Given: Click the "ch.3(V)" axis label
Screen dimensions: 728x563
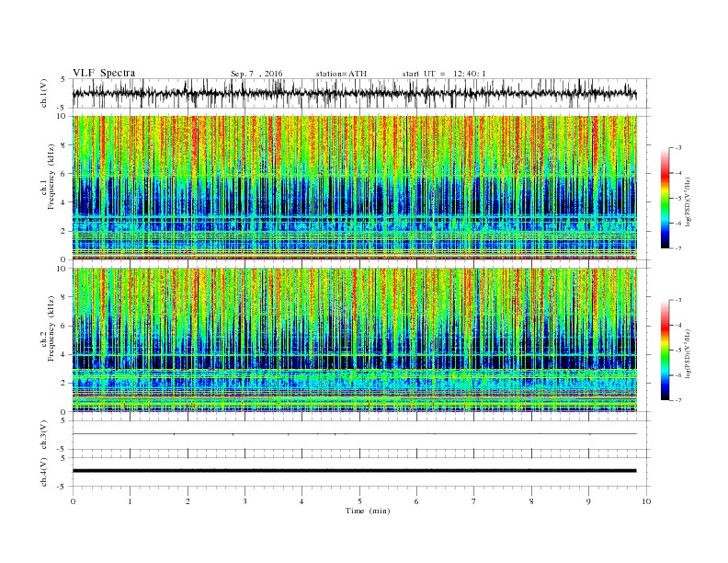Looking at the screenshot, I should (x=44, y=435).
